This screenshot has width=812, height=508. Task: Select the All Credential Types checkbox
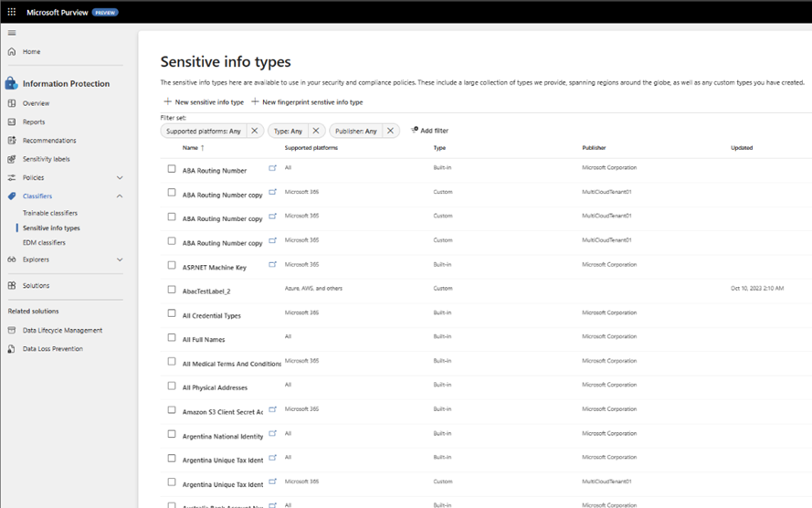172,313
